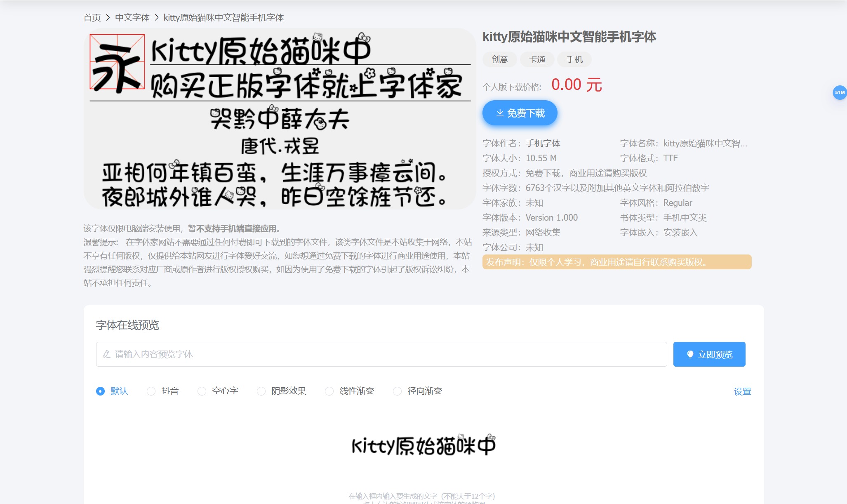Select the 阴影效果 radio option
This screenshot has width=847, height=504.
261,391
